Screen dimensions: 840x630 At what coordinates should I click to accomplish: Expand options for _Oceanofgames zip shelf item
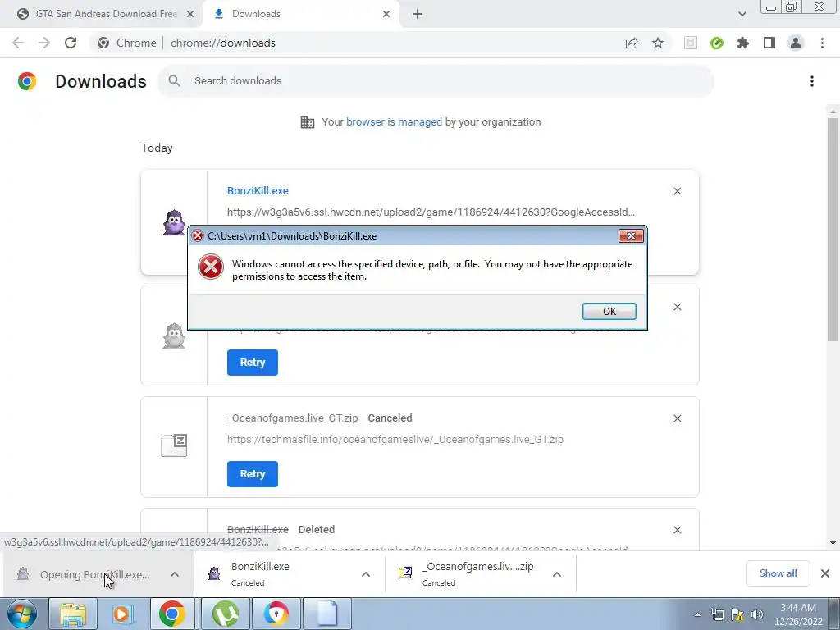click(x=557, y=574)
